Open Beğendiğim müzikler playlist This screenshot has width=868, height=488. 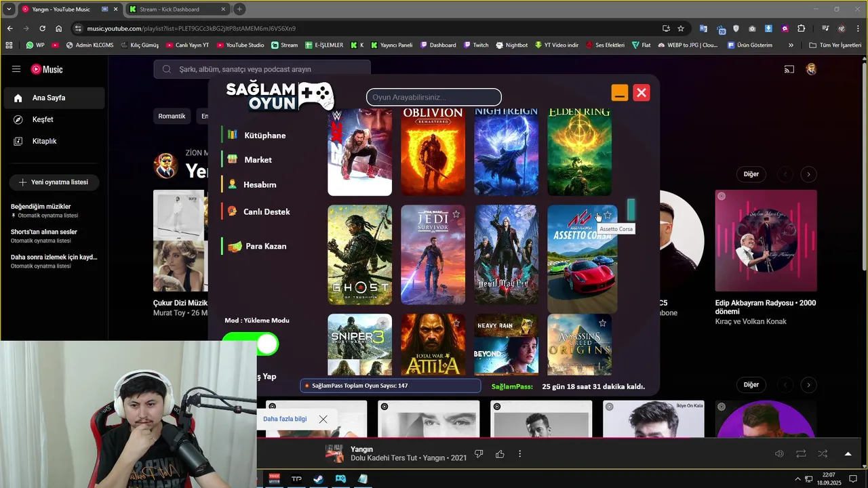[x=54, y=211]
